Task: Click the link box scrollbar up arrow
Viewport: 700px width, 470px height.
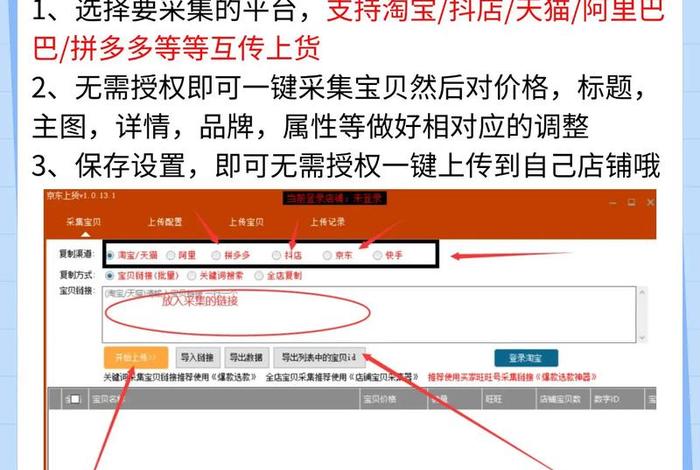Action: [x=642, y=292]
